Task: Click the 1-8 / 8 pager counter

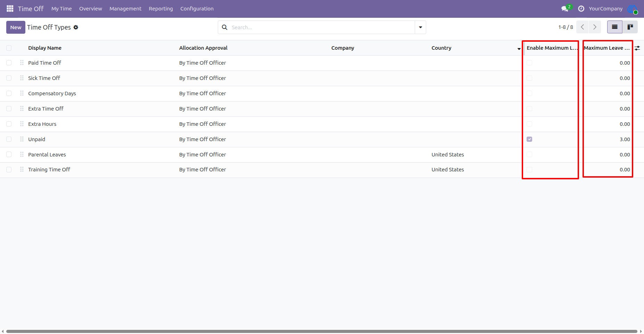Action: click(565, 27)
